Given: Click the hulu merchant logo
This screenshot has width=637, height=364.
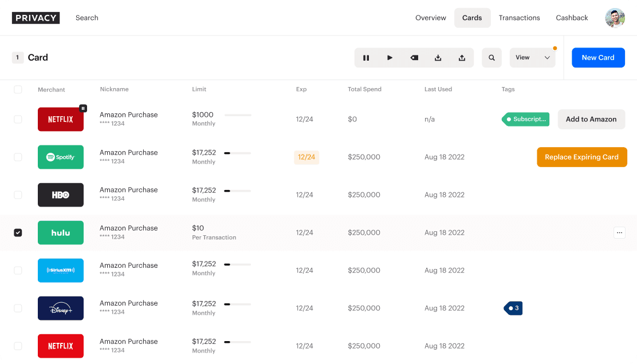Looking at the screenshot, I should pos(61,232).
